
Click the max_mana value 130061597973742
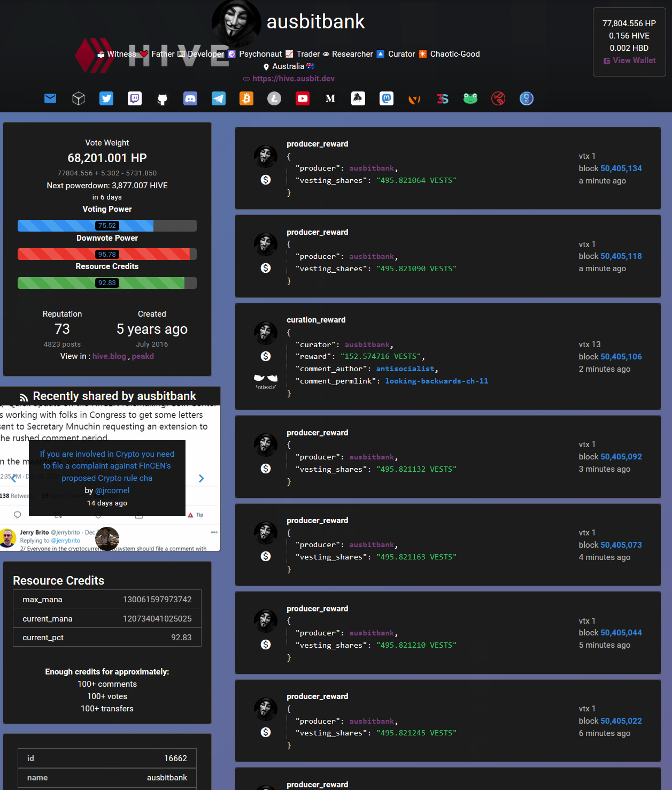[x=157, y=600]
